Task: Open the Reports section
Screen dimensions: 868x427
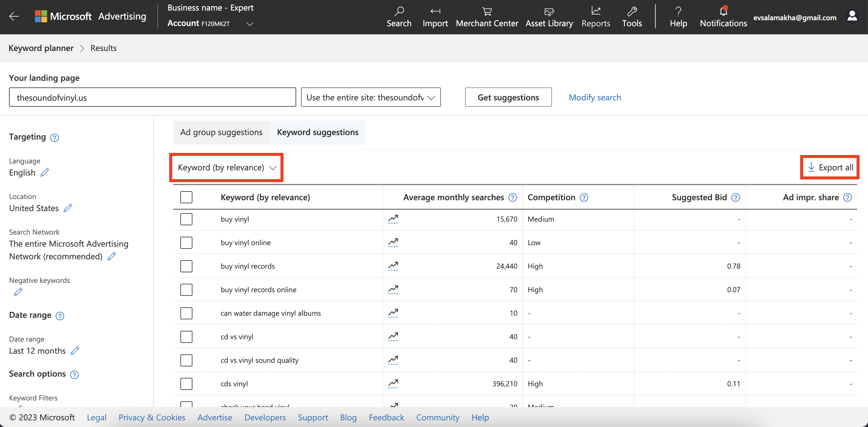Action: pos(596,17)
